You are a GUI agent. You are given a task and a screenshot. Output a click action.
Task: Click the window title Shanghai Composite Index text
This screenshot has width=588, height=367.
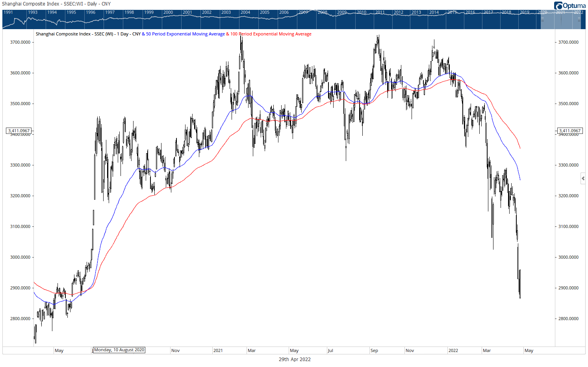[56, 4]
